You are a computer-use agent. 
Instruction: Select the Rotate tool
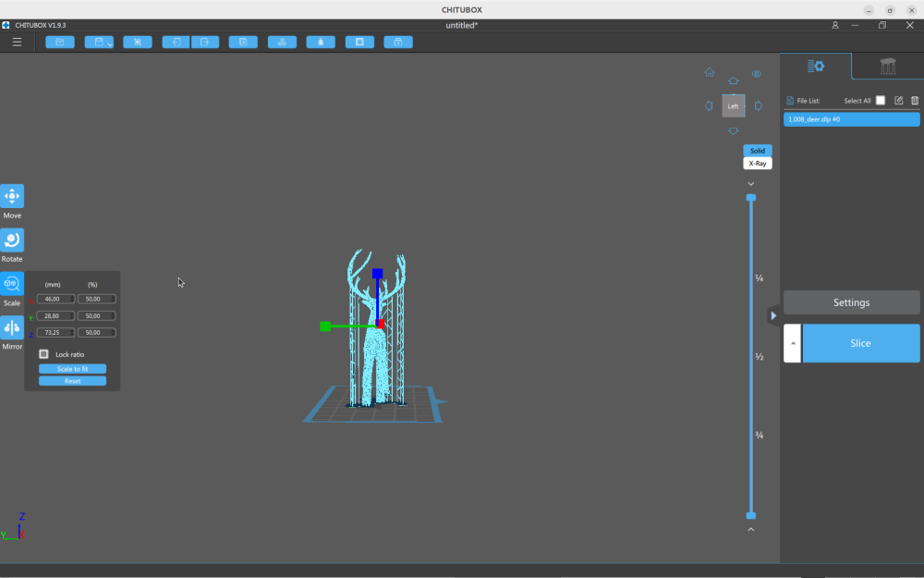(x=12, y=240)
